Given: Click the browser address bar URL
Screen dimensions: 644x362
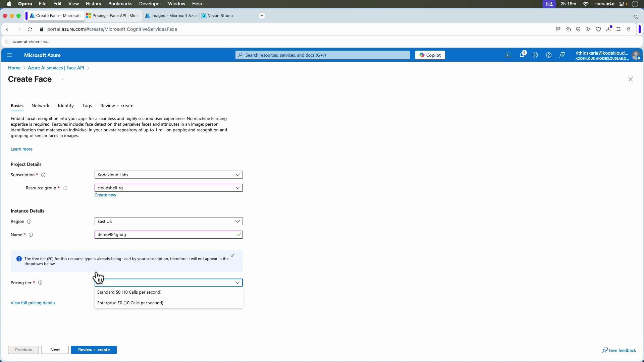Looking at the screenshot, I should pos(112,29).
